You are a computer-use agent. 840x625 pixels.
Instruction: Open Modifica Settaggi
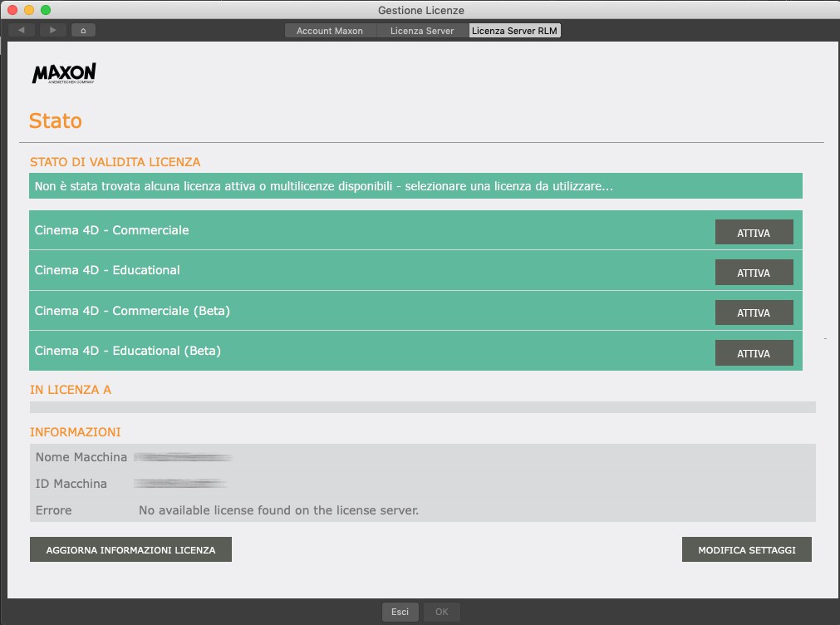pos(747,549)
